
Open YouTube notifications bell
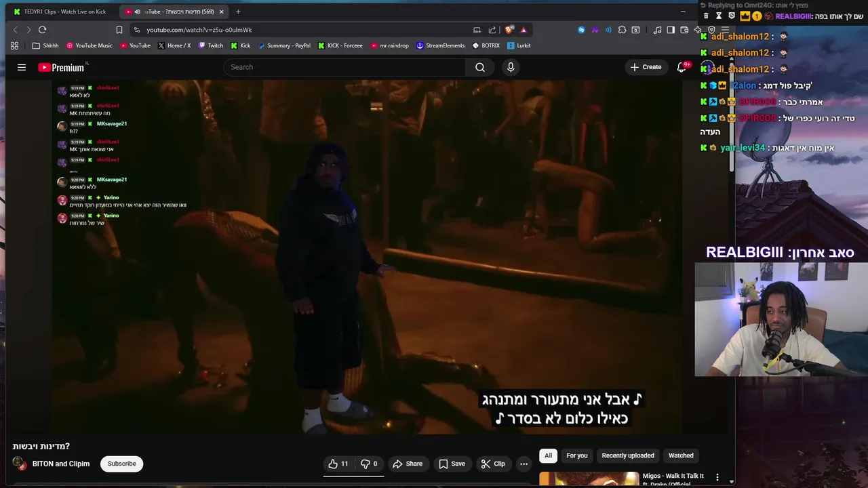tap(682, 67)
